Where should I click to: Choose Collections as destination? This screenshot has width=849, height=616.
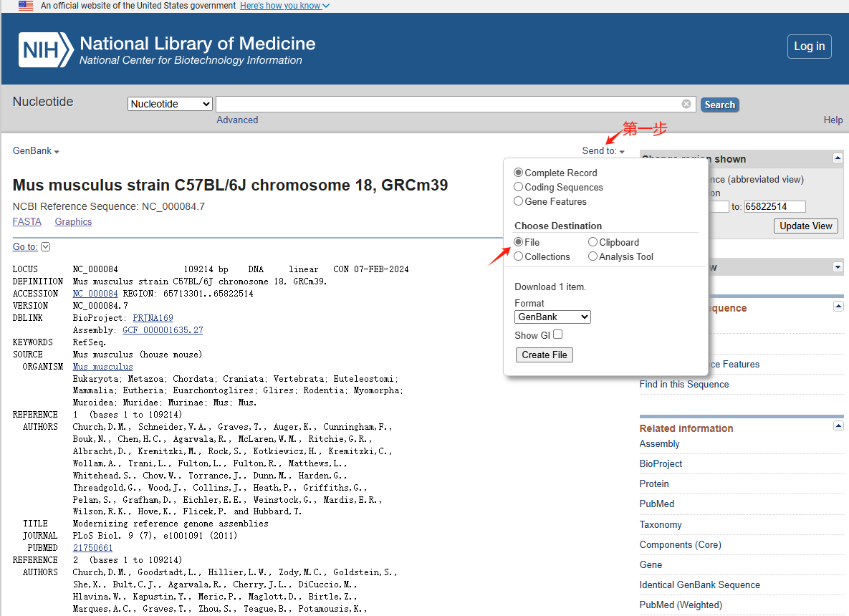coord(518,256)
